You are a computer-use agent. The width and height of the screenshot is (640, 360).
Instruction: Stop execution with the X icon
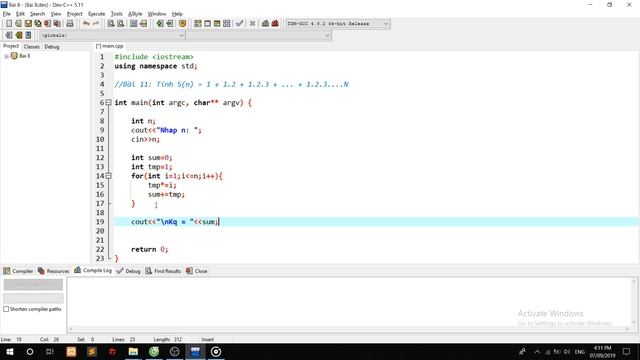click(x=252, y=24)
